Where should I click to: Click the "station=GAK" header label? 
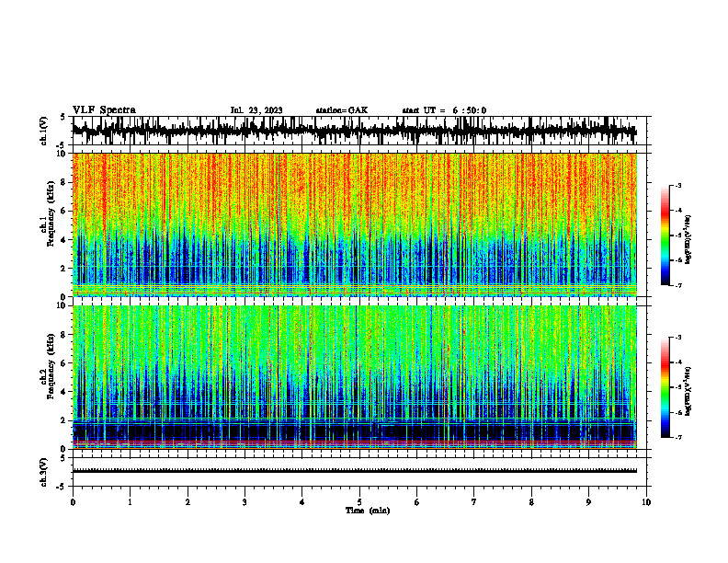pos(342,110)
